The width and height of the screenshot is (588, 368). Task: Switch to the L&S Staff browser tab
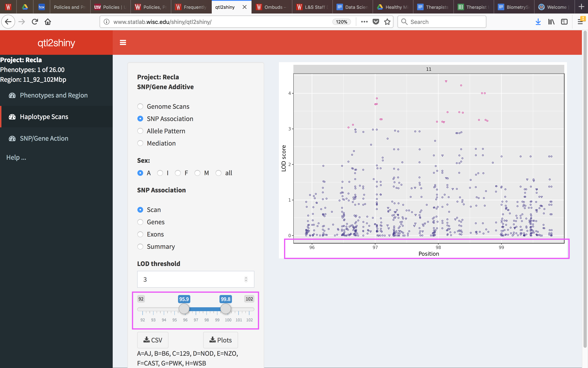(x=312, y=7)
